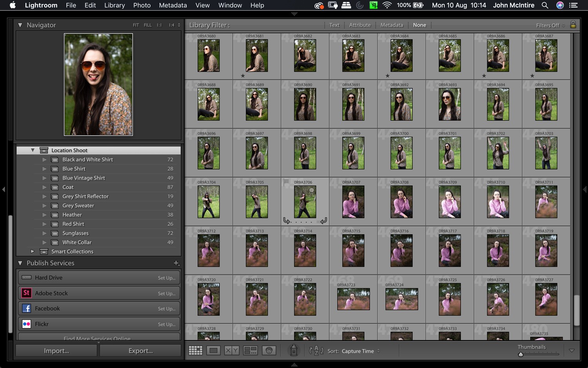Switch filters to None
The height and width of the screenshot is (368, 588).
point(419,25)
